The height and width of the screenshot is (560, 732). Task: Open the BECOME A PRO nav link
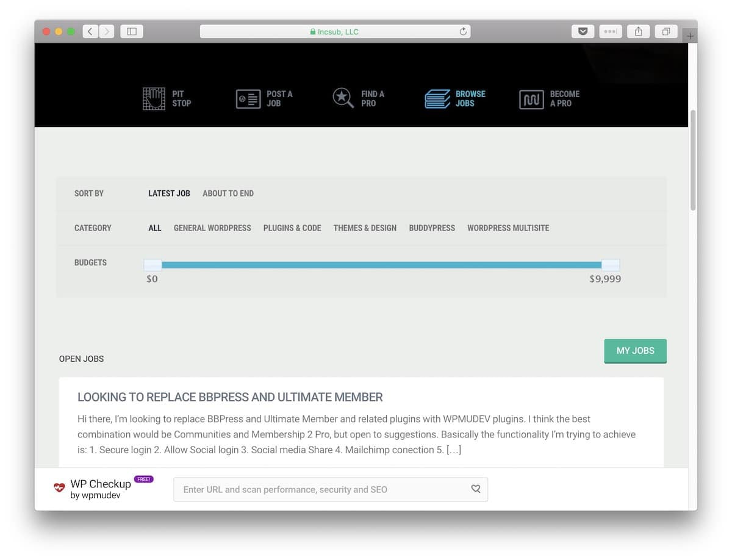tap(565, 99)
